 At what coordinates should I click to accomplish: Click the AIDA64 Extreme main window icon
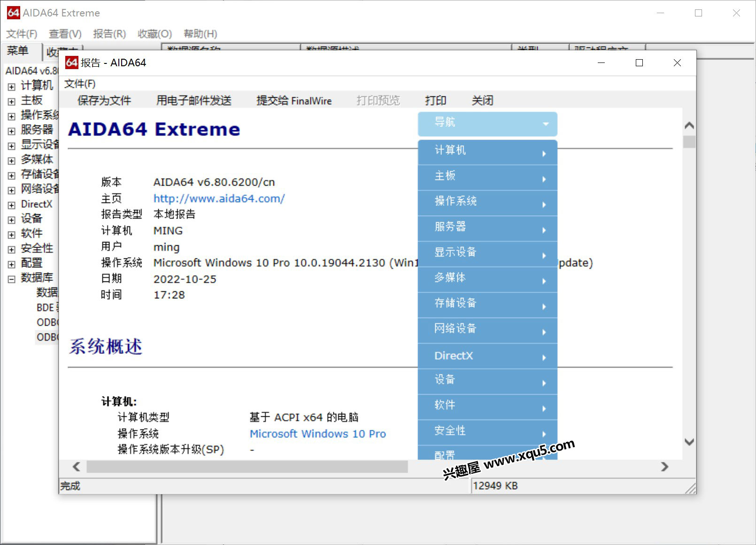click(13, 13)
